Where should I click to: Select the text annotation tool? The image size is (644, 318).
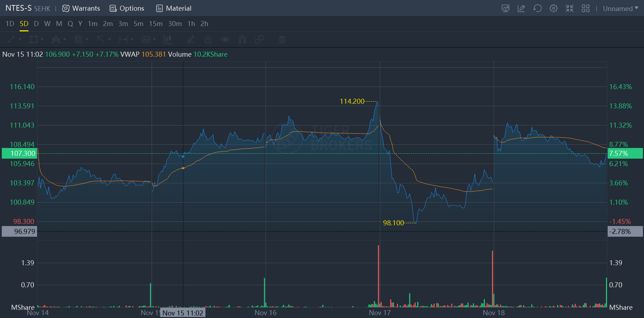pos(146,39)
